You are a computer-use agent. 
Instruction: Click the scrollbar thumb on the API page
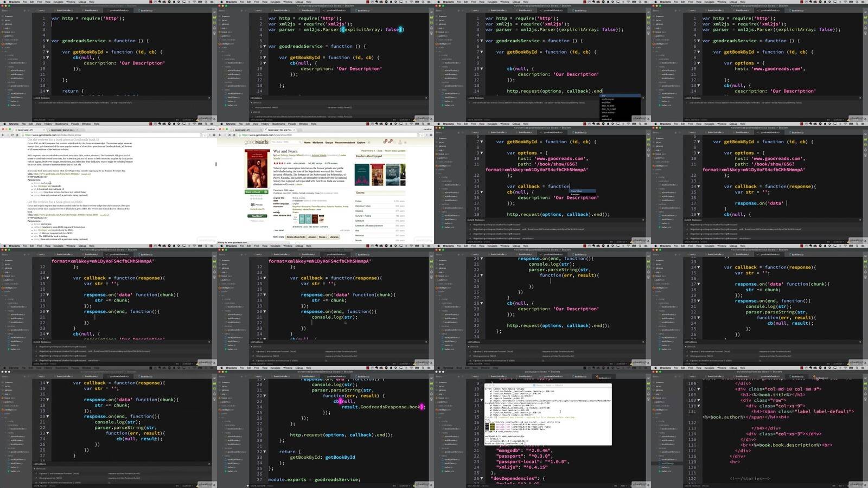click(216, 164)
